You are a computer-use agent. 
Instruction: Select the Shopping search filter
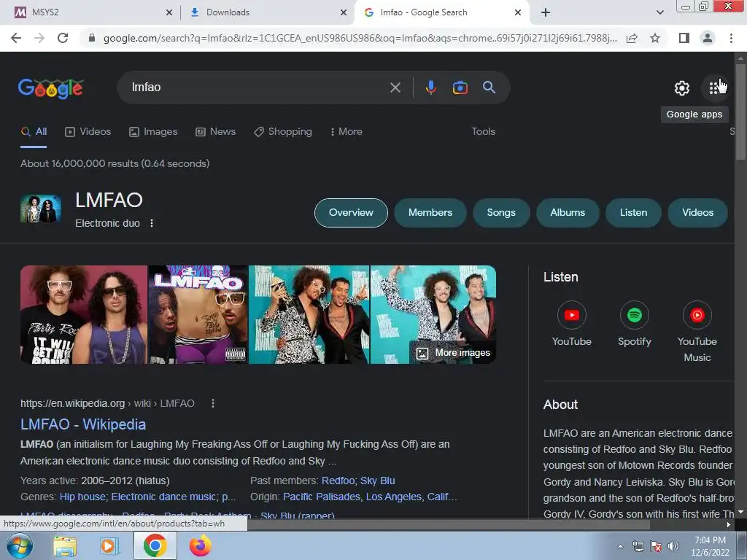[x=283, y=131]
